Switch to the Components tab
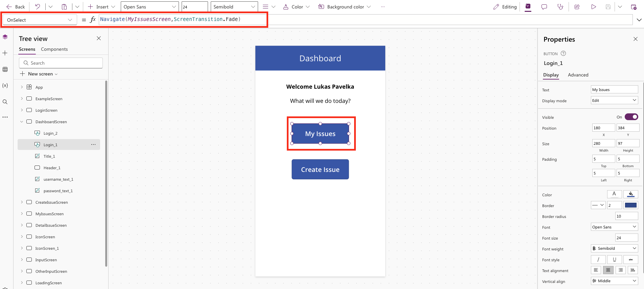The width and height of the screenshot is (644, 289). 54,49
